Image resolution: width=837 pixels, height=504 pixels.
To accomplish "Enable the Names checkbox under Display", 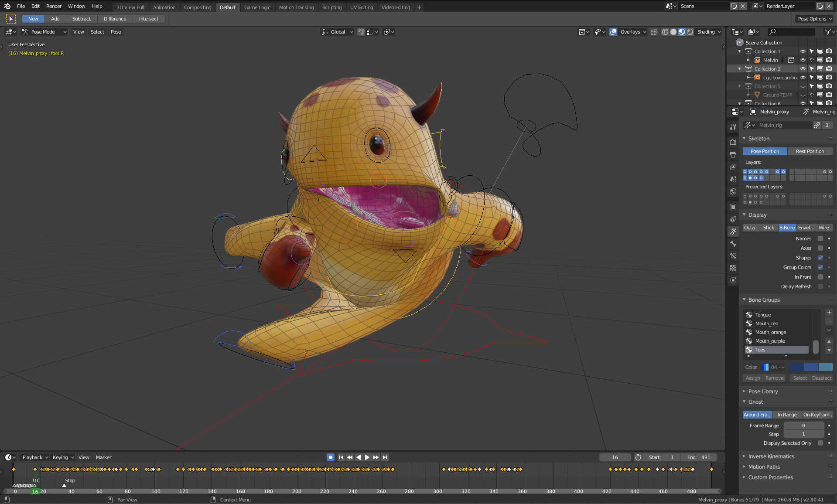I will tap(820, 238).
